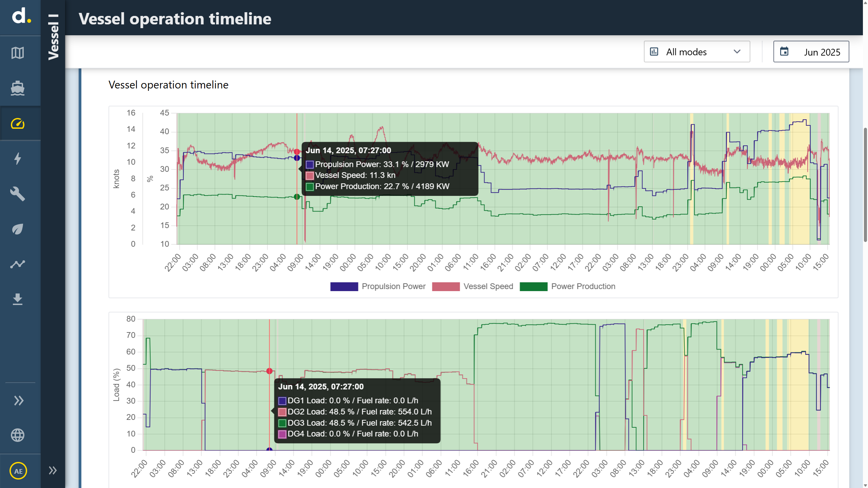Click the Power Production green legend swatch
Viewport: 868px width, 488px height.
click(x=533, y=286)
